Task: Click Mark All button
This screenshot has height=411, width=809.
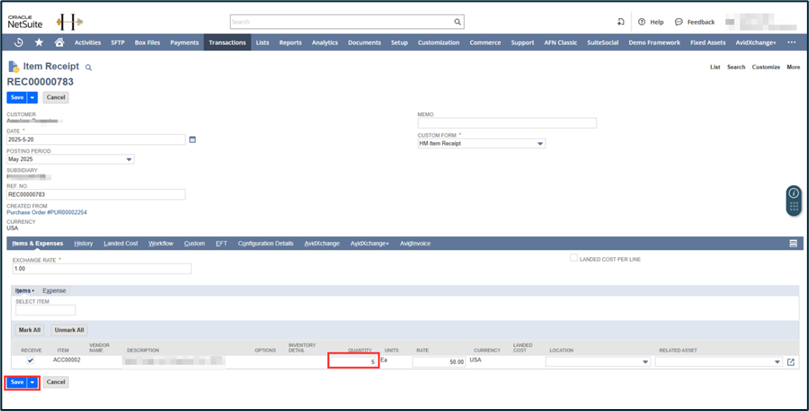Action: [29, 330]
